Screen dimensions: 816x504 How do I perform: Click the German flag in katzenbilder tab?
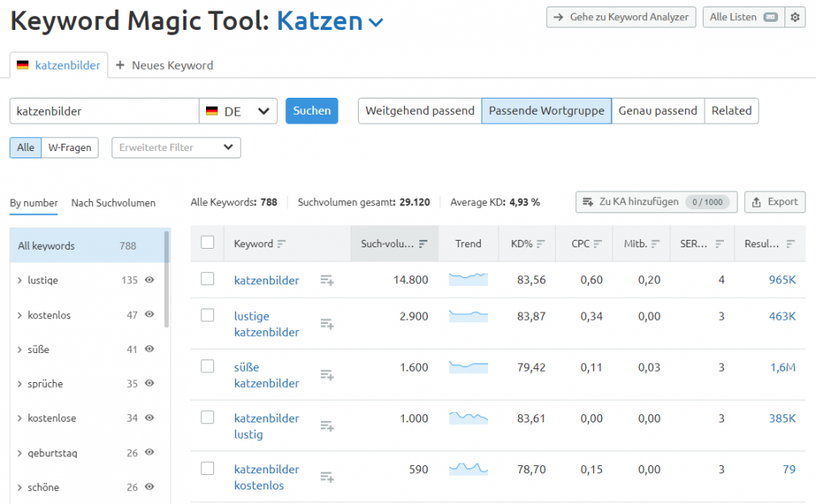[x=23, y=65]
